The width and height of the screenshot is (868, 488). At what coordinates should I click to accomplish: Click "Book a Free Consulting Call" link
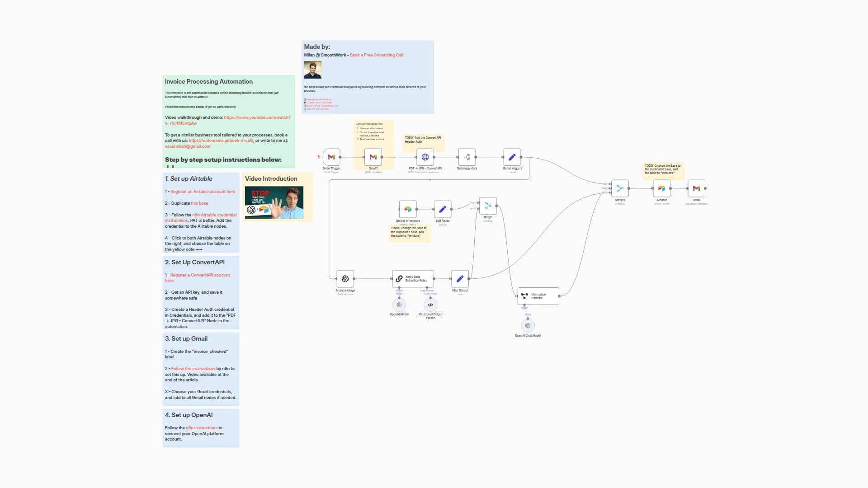pos(377,55)
